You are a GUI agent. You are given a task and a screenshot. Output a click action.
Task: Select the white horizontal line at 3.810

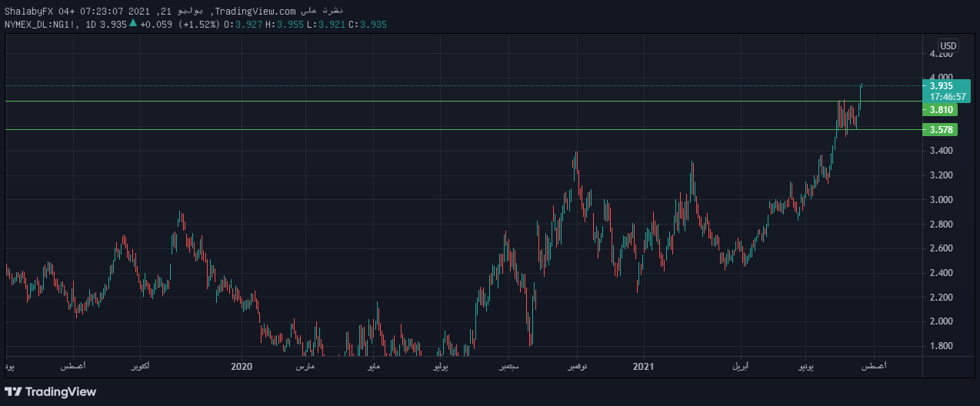[462, 101]
